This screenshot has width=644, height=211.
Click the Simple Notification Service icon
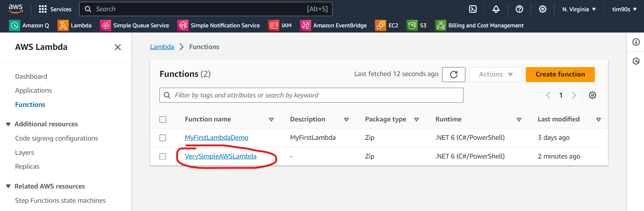(183, 25)
